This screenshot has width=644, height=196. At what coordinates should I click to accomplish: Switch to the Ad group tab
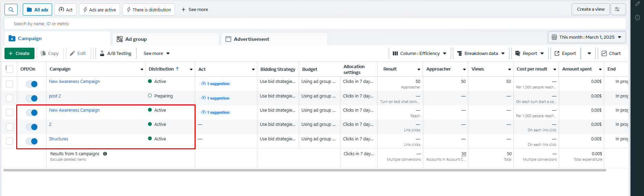[166, 39]
